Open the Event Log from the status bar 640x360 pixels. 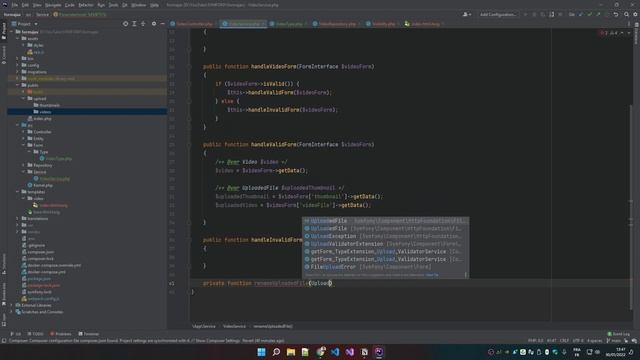619,334
